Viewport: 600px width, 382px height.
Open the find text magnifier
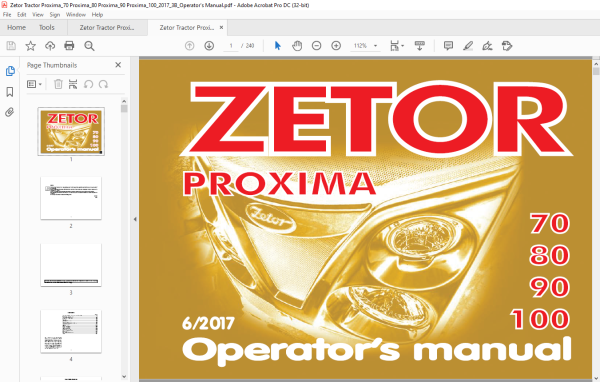point(89,46)
